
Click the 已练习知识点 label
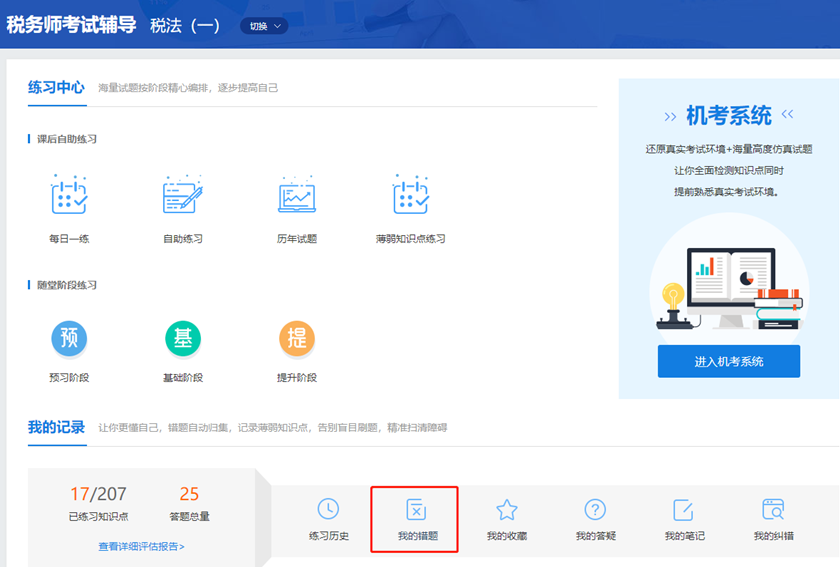pyautogui.click(x=99, y=517)
